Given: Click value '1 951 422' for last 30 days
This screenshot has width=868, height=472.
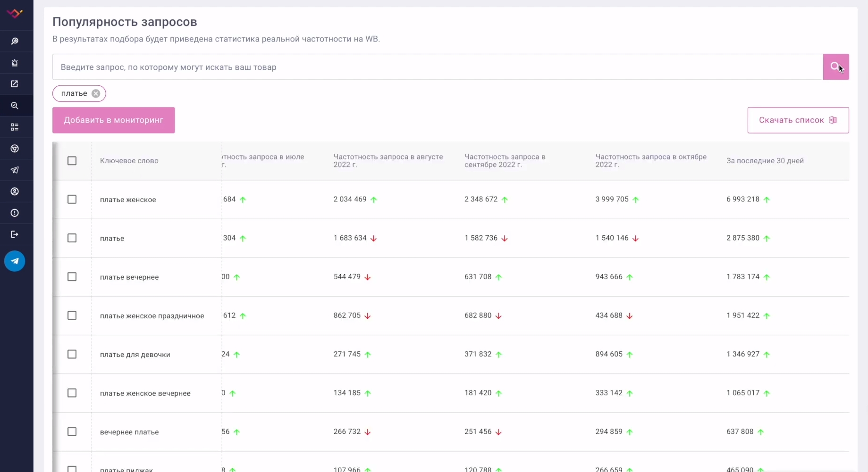Looking at the screenshot, I should (x=743, y=315).
